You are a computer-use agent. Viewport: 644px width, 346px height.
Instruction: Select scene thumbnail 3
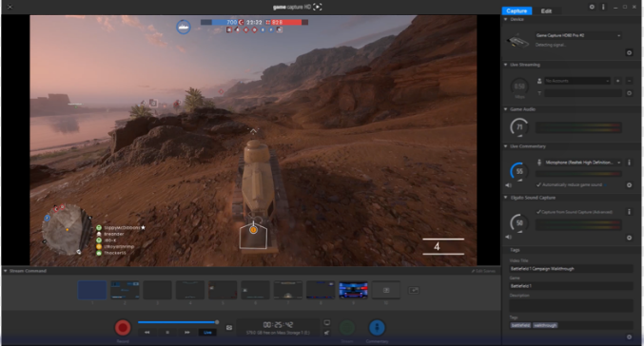pyautogui.click(x=157, y=290)
